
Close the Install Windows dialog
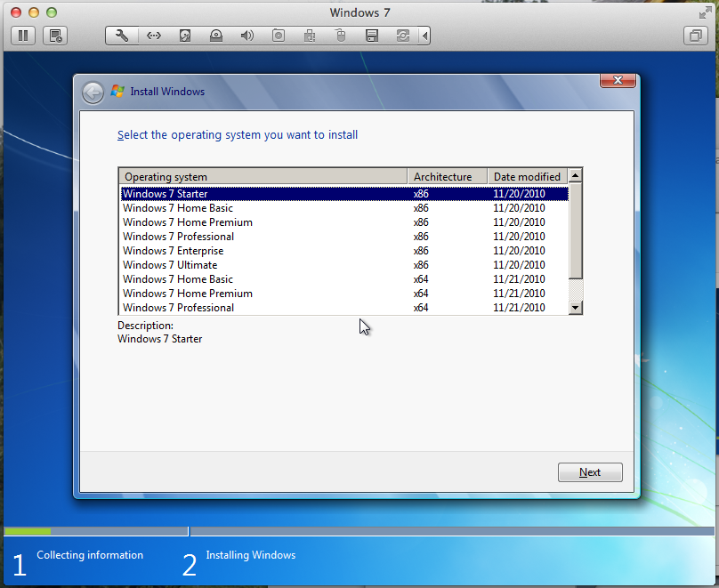pos(618,80)
